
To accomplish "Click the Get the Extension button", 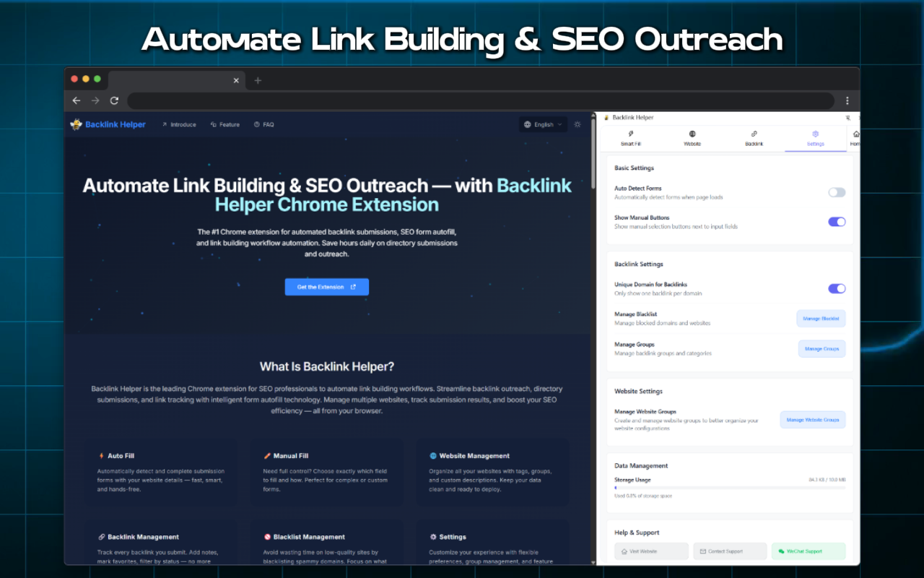I will pyautogui.click(x=326, y=287).
